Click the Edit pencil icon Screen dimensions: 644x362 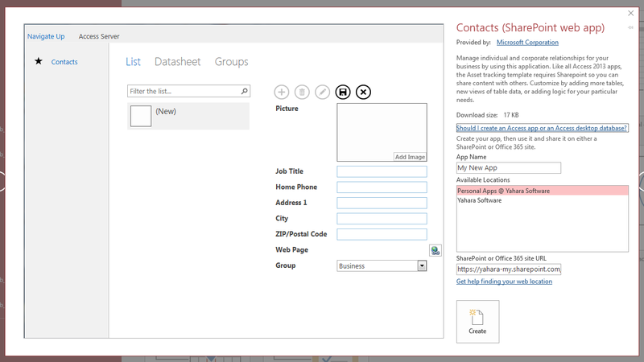[x=322, y=93]
